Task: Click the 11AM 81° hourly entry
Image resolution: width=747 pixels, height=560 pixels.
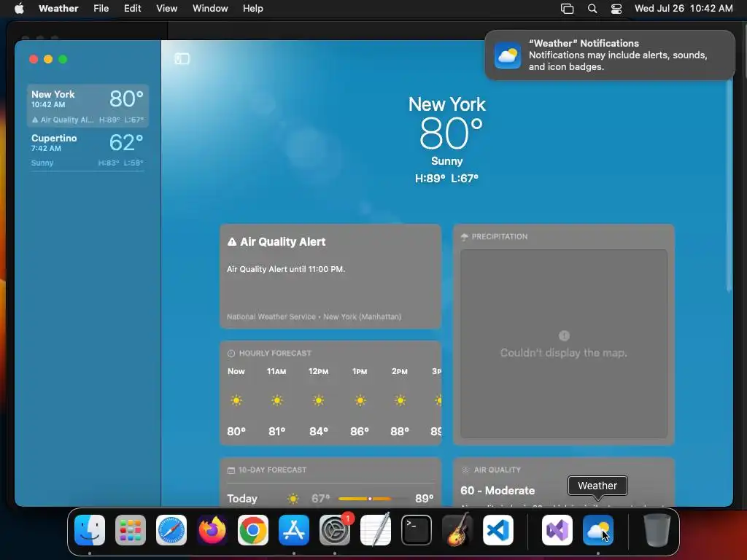Action: pyautogui.click(x=276, y=402)
